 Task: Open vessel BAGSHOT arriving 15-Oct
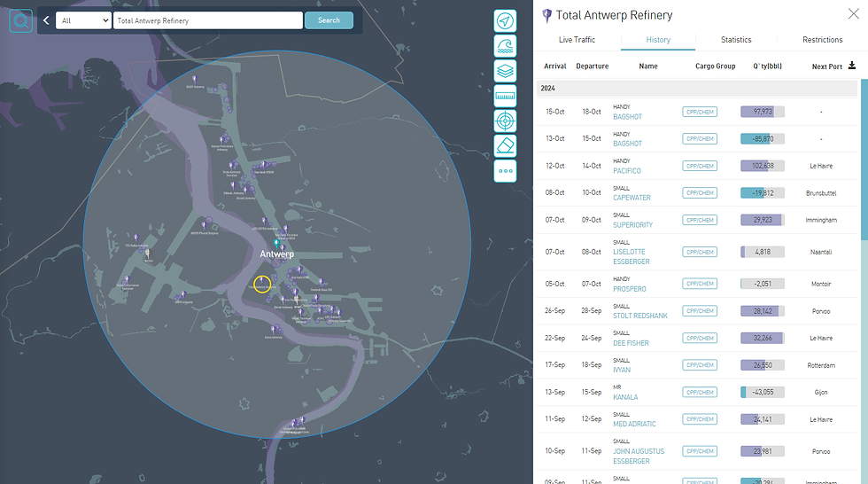pyautogui.click(x=627, y=117)
